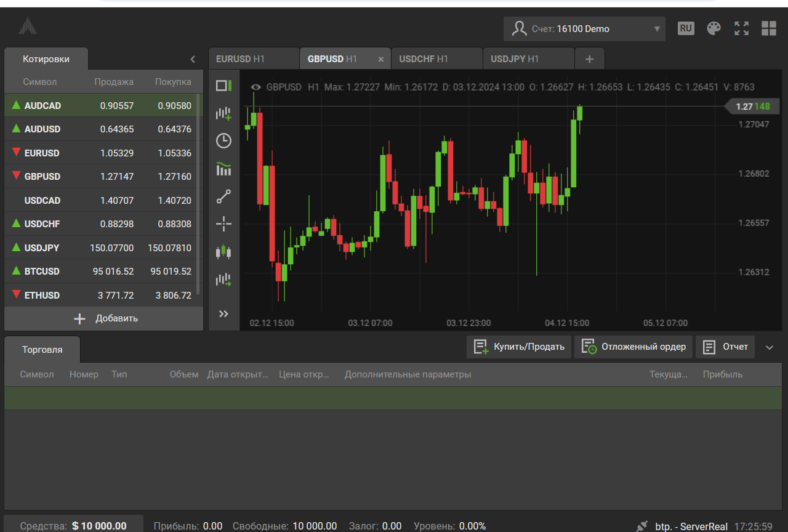Select the USDCAD quote row
The image size is (788, 532).
click(100, 200)
